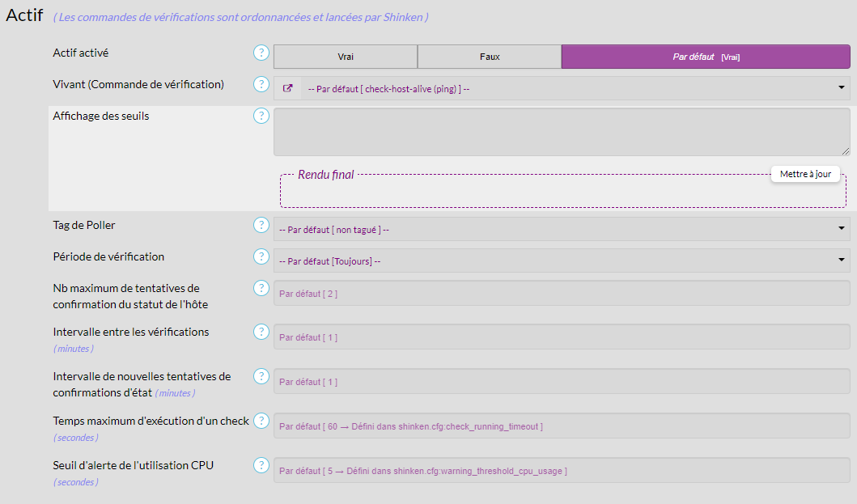The width and height of the screenshot is (857, 504).
Task: Open the Vivant check command dropdown
Action: tap(575, 88)
